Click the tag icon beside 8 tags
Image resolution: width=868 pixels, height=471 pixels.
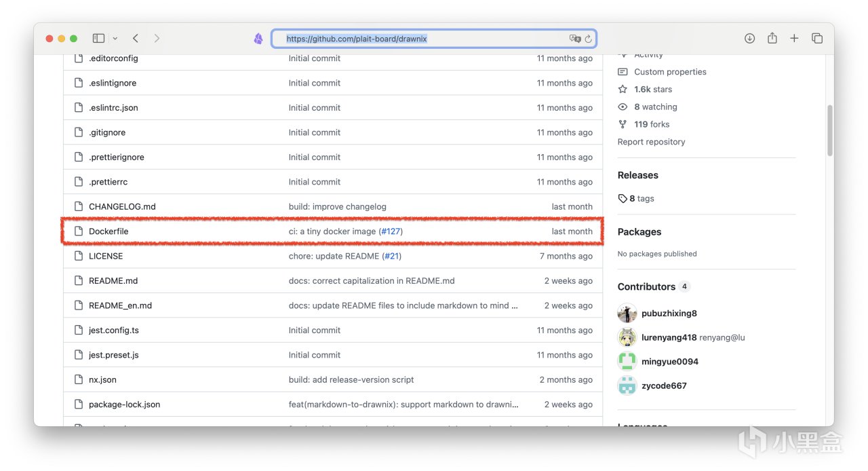point(623,199)
